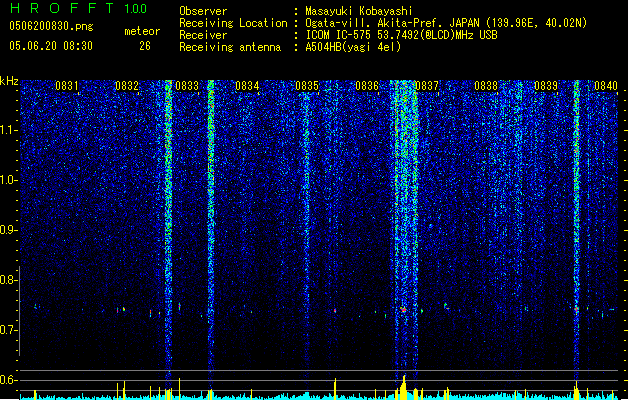
Task: Select the filename 0506200830.png
Action: [x=51, y=26]
